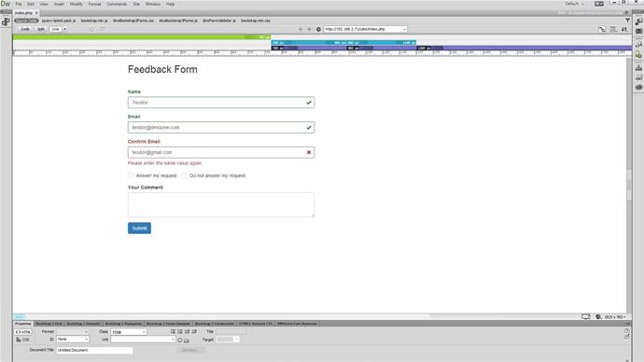This screenshot has height=362, width=644.
Task: Open dmxBootstrap3Forms.js related file
Action: coord(178,21)
